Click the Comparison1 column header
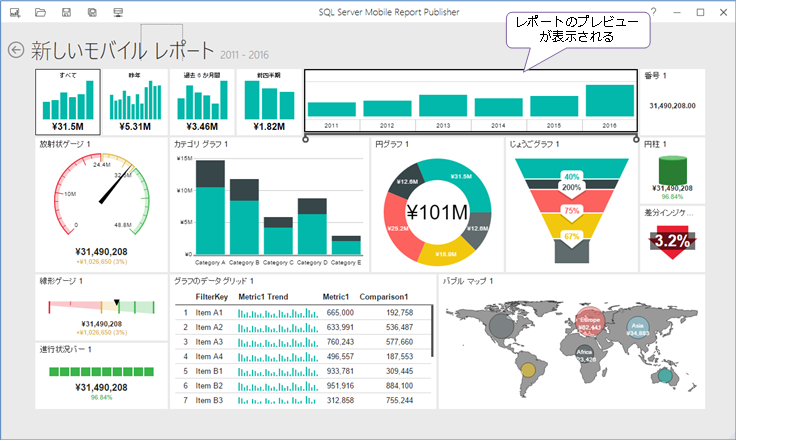This screenshot has width=800, height=441. click(x=384, y=297)
